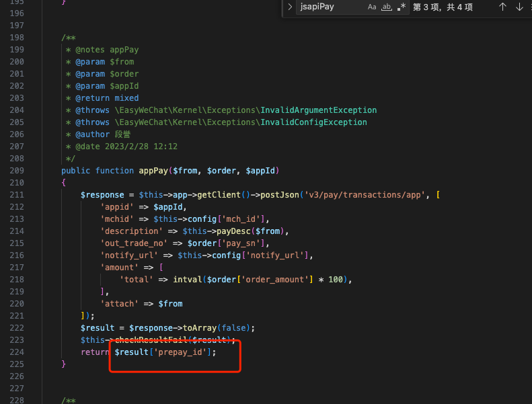The width and height of the screenshot is (532, 404).
Task: Click the 'total' array key
Action: (x=137, y=280)
